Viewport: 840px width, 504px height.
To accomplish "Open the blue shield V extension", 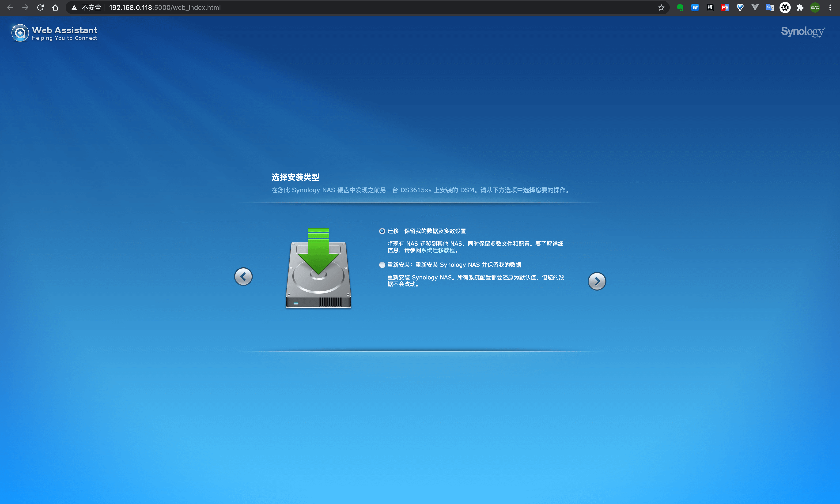I will (x=740, y=8).
